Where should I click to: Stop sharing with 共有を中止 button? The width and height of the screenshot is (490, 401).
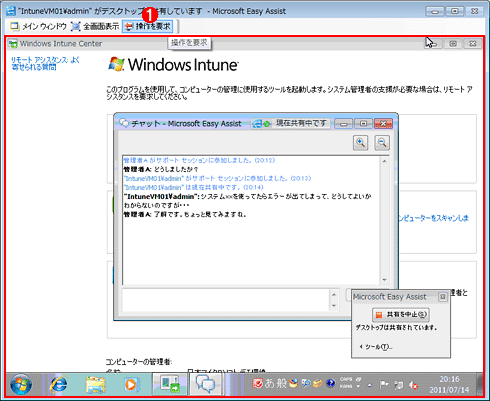(x=401, y=314)
